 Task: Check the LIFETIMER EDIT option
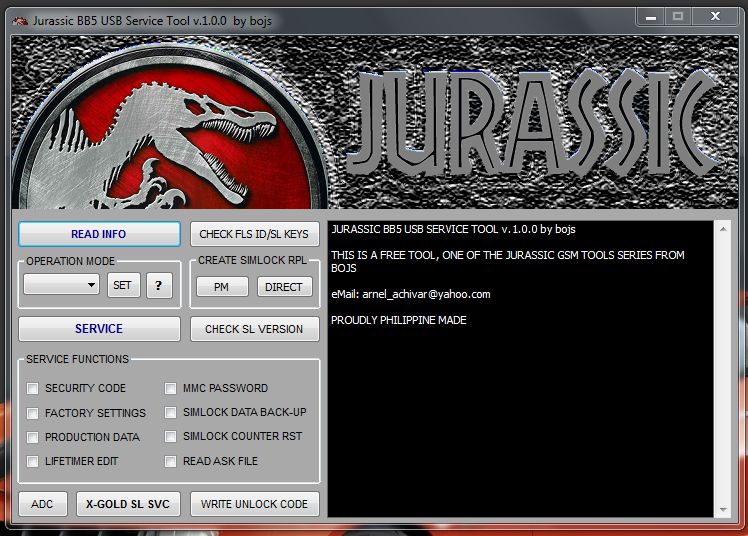click(32, 461)
